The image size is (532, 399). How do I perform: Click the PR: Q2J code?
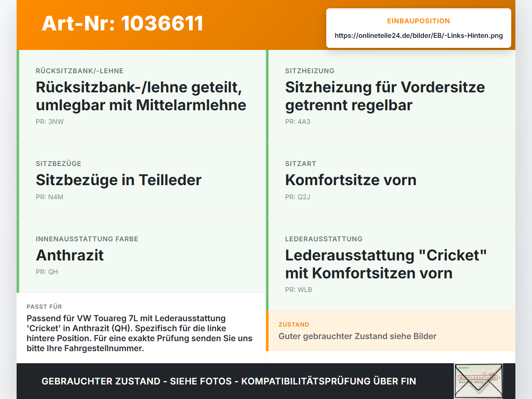tap(298, 197)
